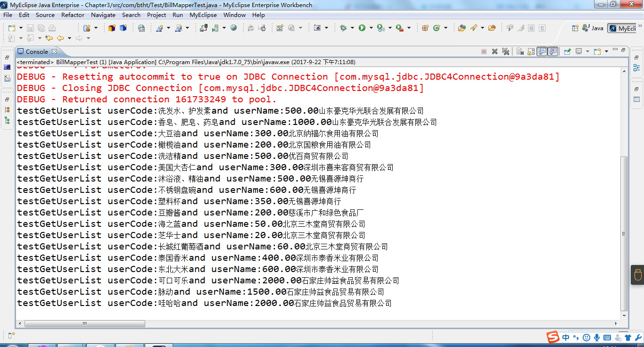This screenshot has height=347, width=644.
Task: Maximize the Console view panel
Action: (623, 50)
